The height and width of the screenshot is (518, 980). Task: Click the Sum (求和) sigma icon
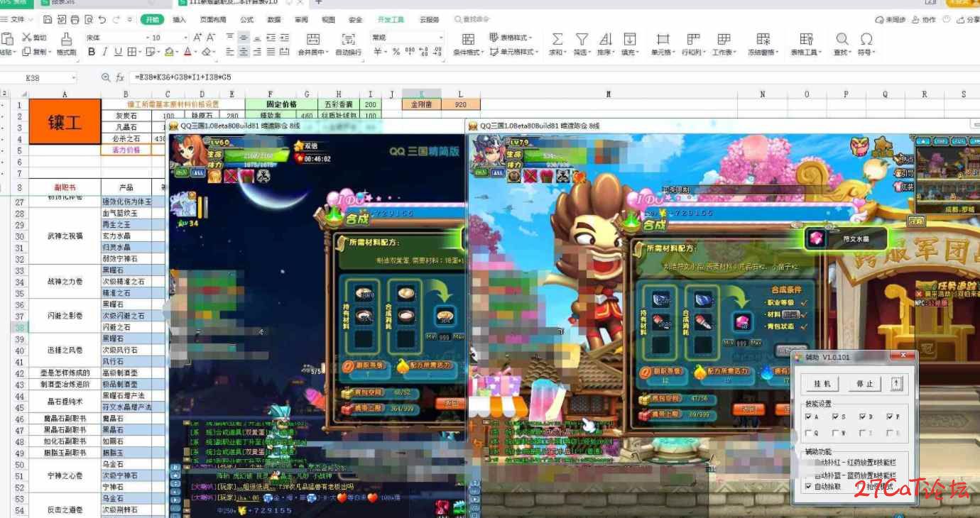click(x=557, y=39)
